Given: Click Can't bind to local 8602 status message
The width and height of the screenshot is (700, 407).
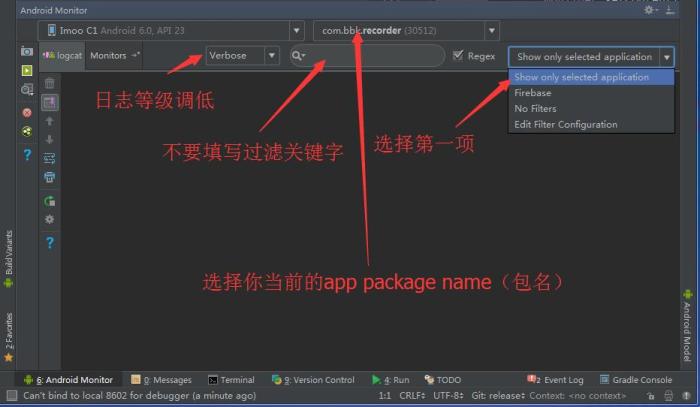Looking at the screenshot, I should [139, 395].
